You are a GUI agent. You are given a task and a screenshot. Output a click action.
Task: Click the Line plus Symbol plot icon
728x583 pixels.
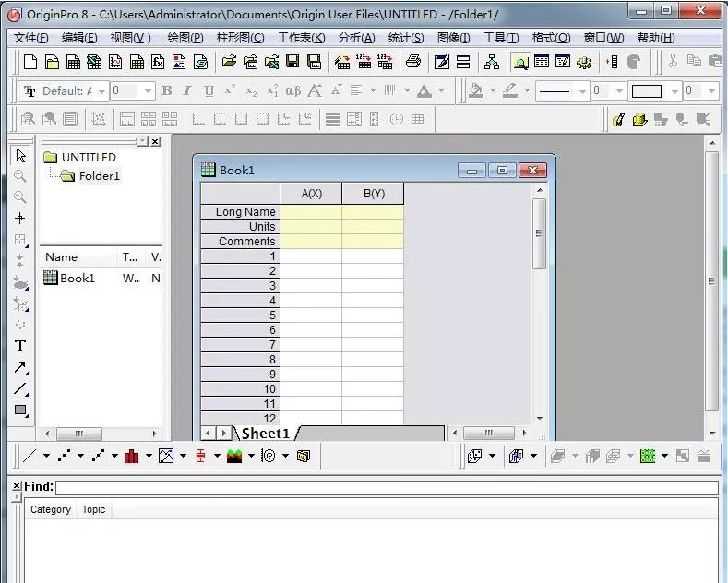98,456
